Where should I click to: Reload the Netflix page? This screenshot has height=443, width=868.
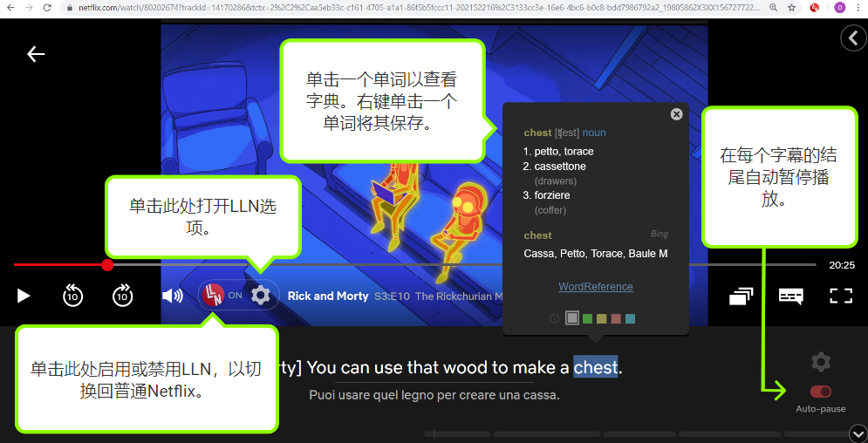[x=48, y=8]
